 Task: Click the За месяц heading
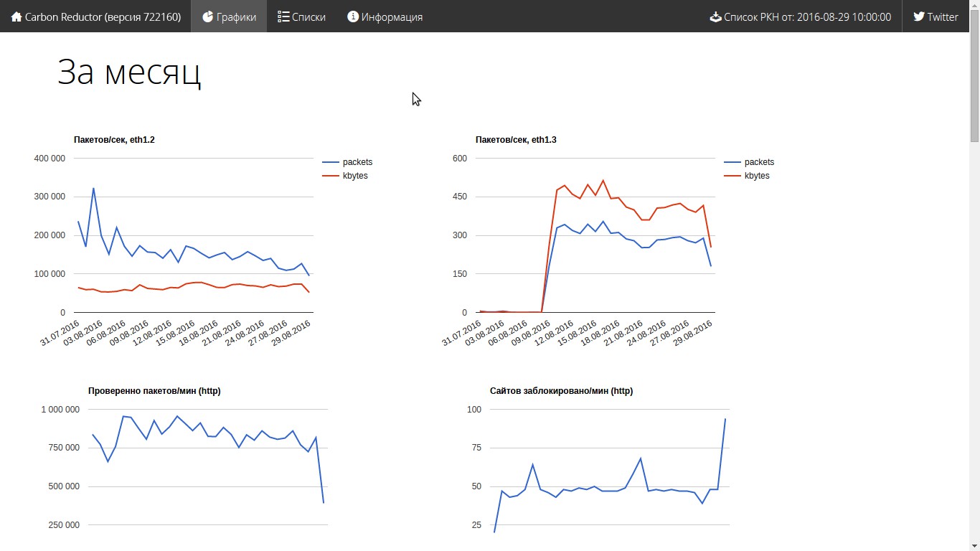(x=129, y=72)
